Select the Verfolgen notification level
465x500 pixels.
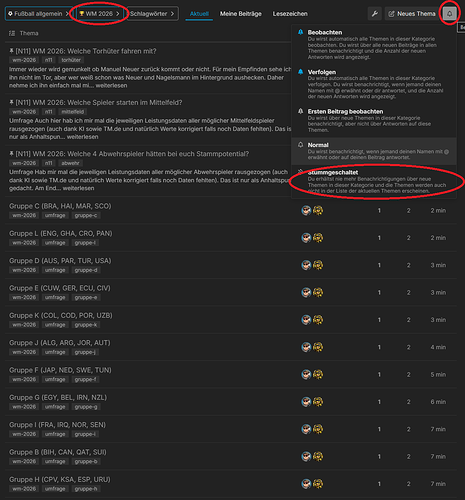(x=374, y=84)
